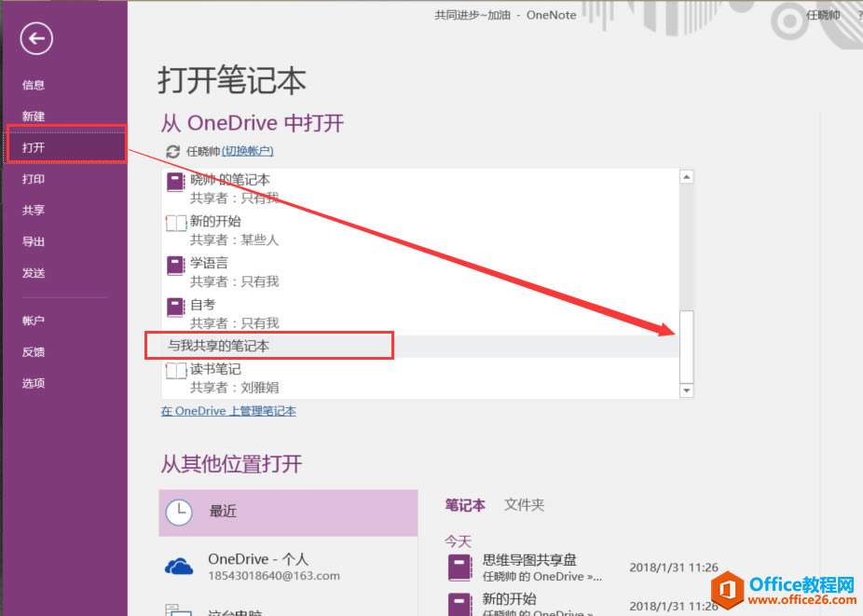
Task: Click the OneDrive - 个人 cloud icon
Action: pyautogui.click(x=179, y=564)
